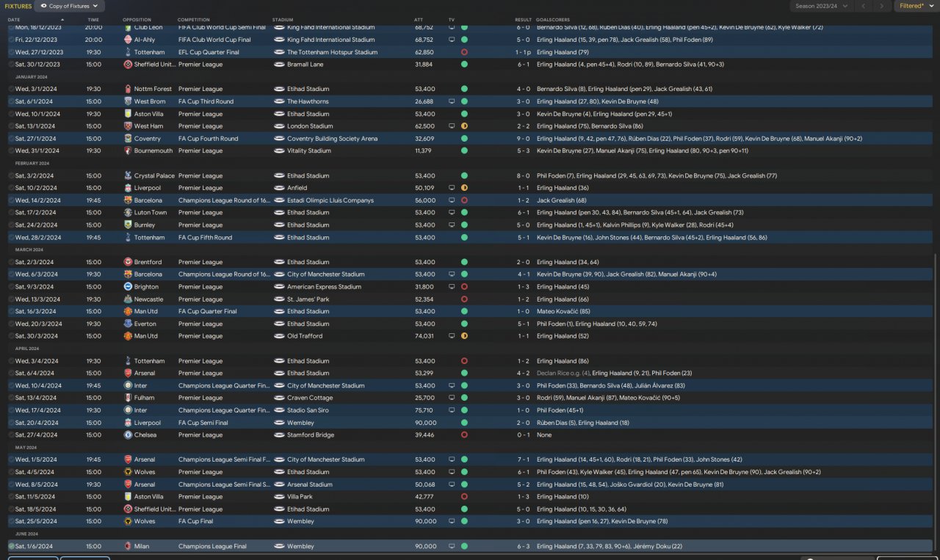The height and width of the screenshot is (560, 940).
Task: Open the Filtered dropdown
Action: (x=916, y=6)
